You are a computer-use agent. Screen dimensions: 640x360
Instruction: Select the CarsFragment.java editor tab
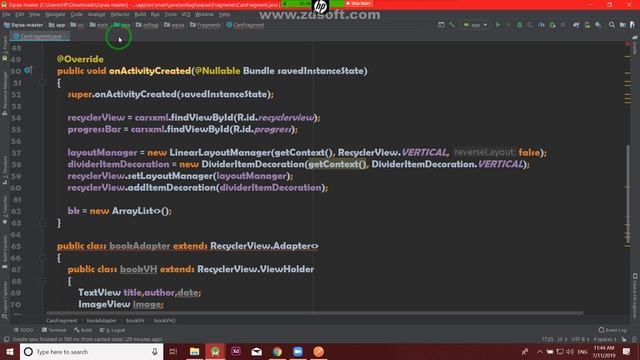coord(40,36)
